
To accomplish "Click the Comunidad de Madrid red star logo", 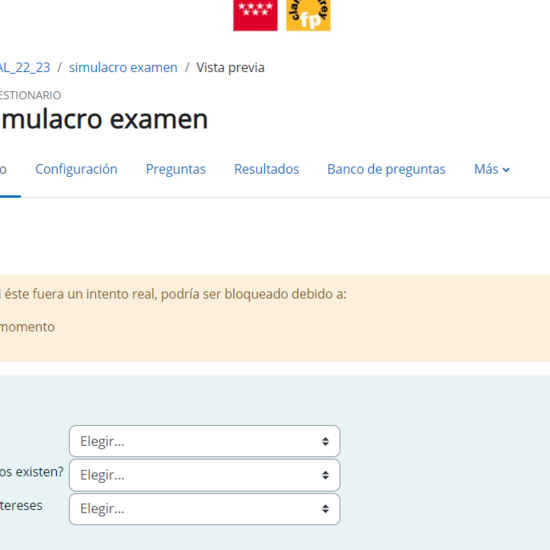I will click(x=255, y=15).
